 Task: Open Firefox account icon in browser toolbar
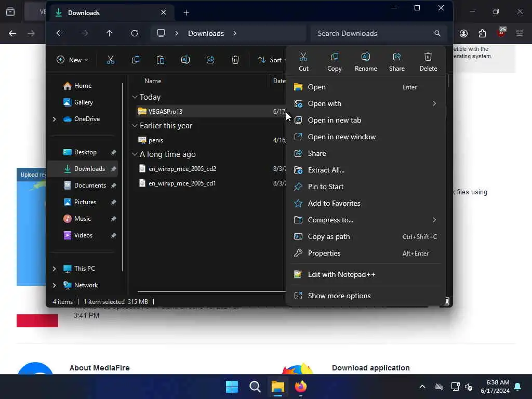point(463,33)
